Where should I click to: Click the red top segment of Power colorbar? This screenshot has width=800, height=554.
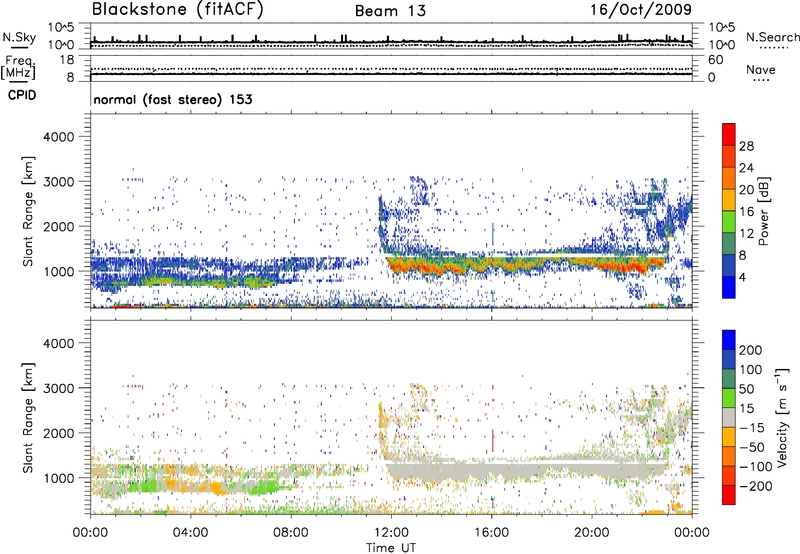729,135
